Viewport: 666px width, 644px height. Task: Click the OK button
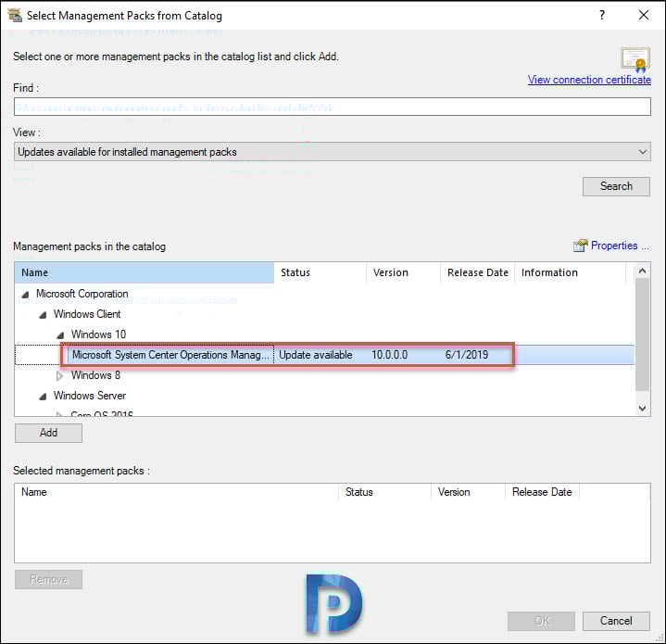click(x=541, y=621)
